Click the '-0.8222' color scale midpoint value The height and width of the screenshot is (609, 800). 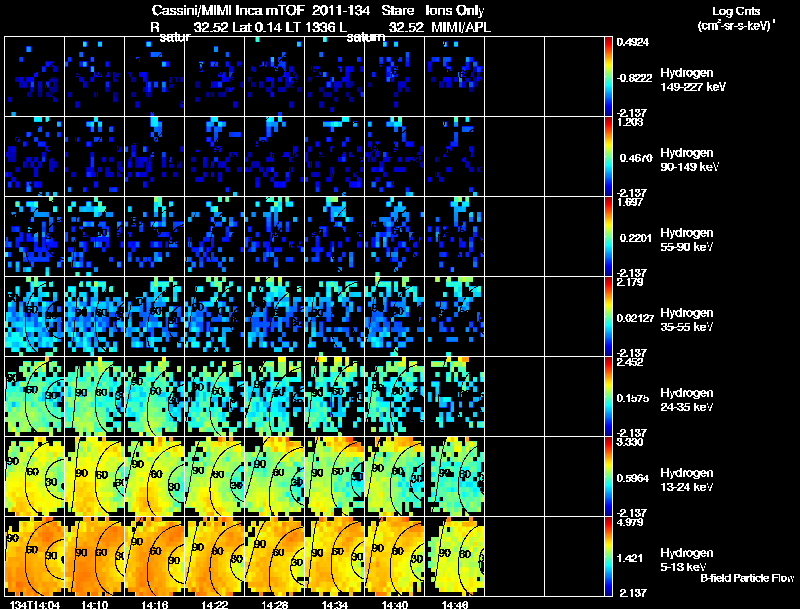(634, 78)
